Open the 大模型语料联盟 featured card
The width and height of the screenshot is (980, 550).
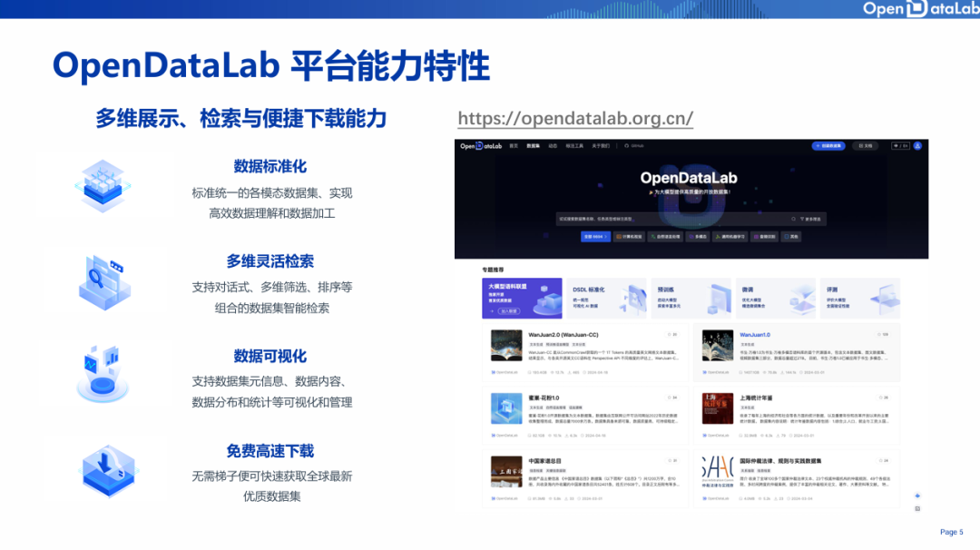click(x=522, y=298)
